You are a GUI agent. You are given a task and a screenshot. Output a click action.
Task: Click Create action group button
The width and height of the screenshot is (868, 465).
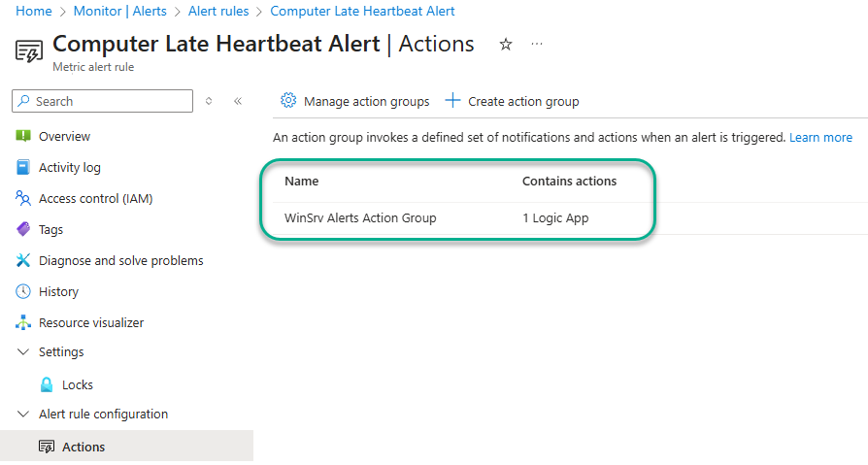pos(513,101)
